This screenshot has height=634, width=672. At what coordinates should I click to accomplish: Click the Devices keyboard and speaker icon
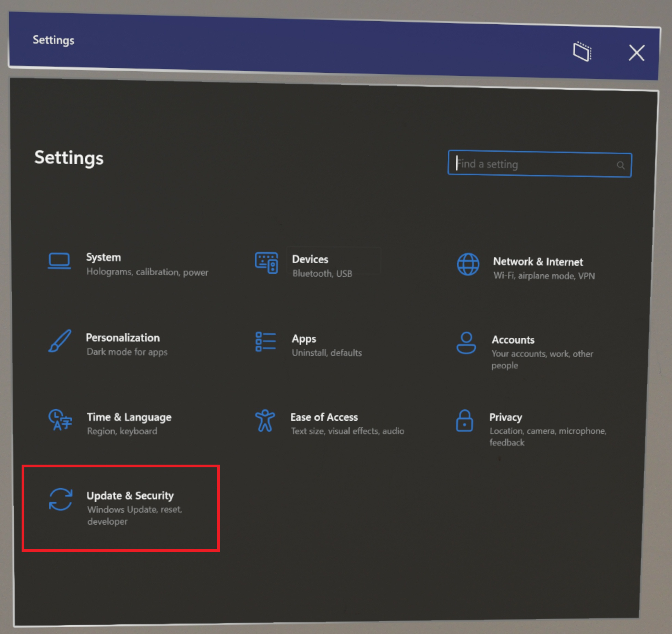coord(266,263)
